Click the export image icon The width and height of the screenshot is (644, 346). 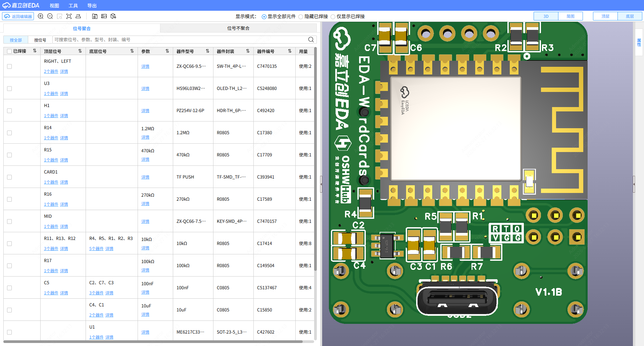click(x=104, y=16)
